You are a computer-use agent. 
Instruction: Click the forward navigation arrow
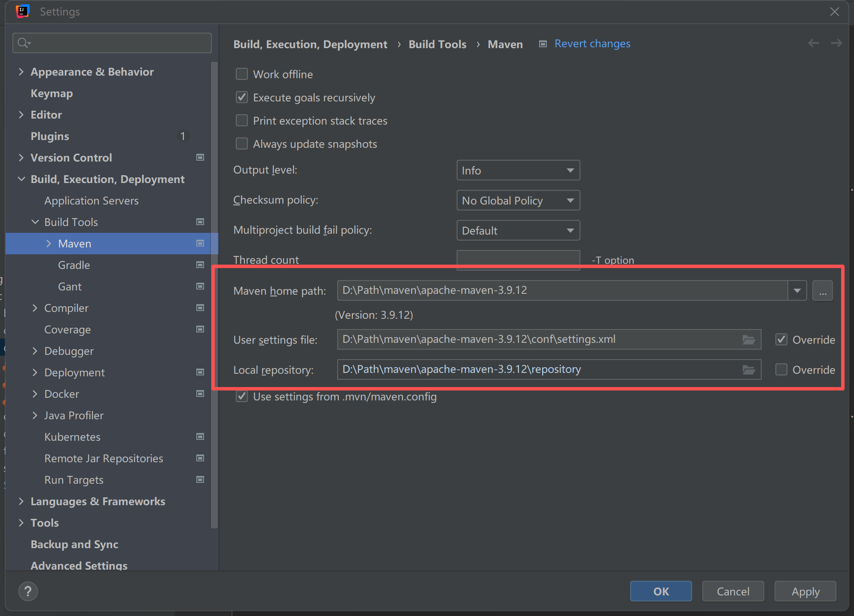836,43
